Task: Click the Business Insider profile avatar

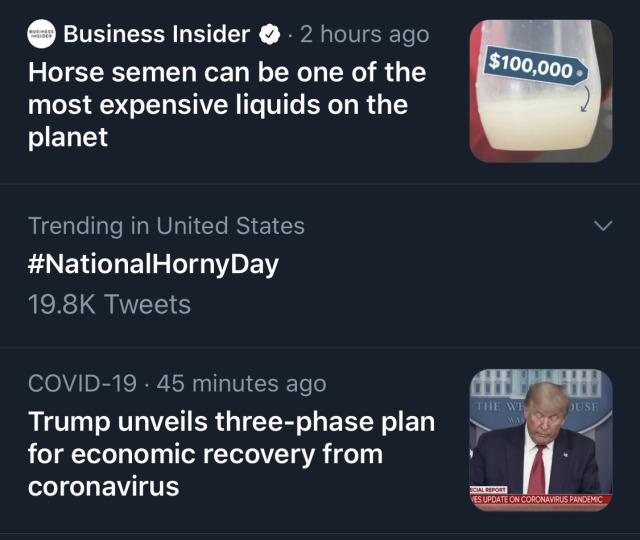Action: pyautogui.click(x=40, y=35)
